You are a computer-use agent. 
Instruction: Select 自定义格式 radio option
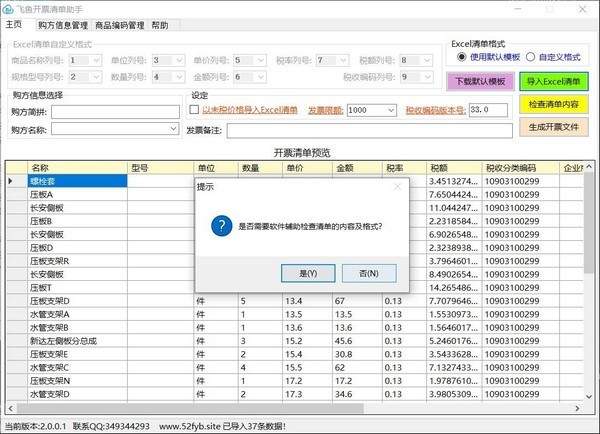pyautogui.click(x=531, y=58)
